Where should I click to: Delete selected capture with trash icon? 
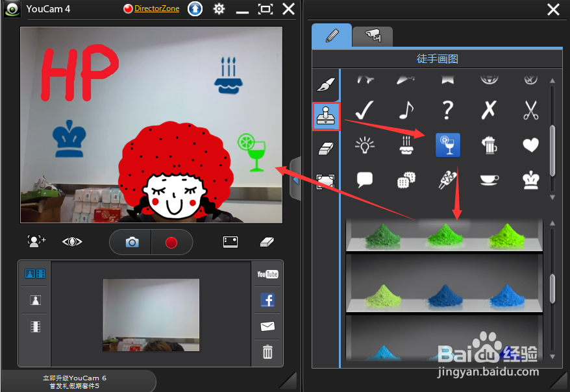[267, 352]
